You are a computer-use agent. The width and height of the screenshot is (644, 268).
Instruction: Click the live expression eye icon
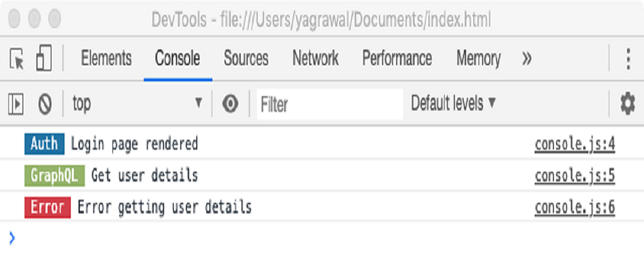(x=230, y=104)
